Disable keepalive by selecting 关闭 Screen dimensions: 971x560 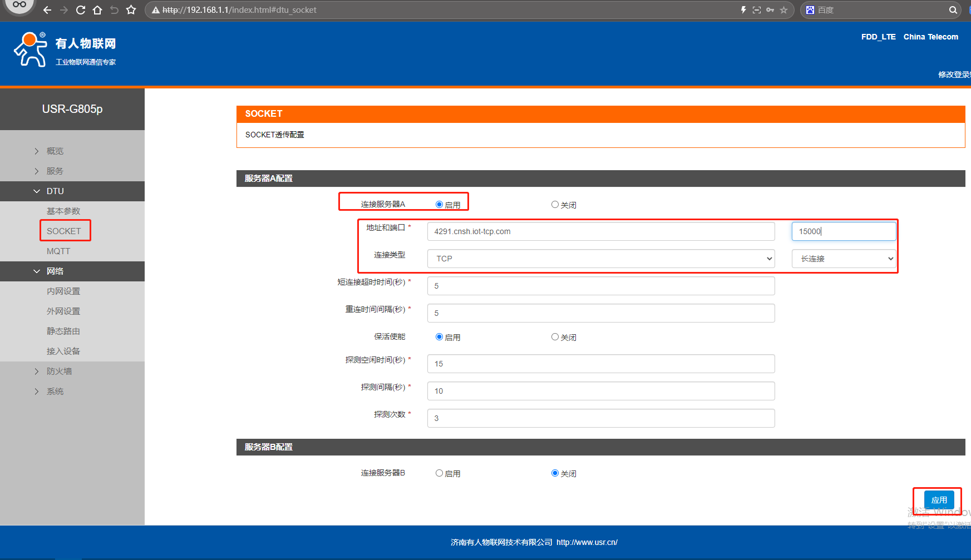pyautogui.click(x=555, y=337)
